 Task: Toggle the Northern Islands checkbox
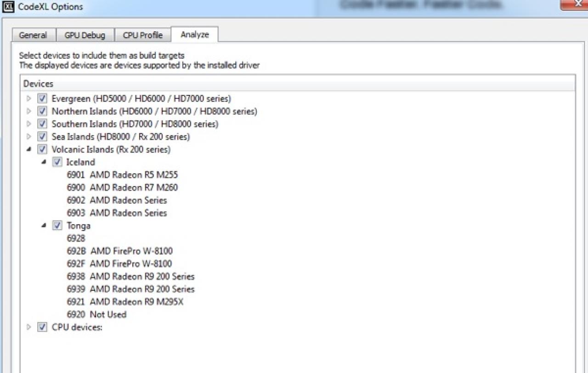pos(42,111)
